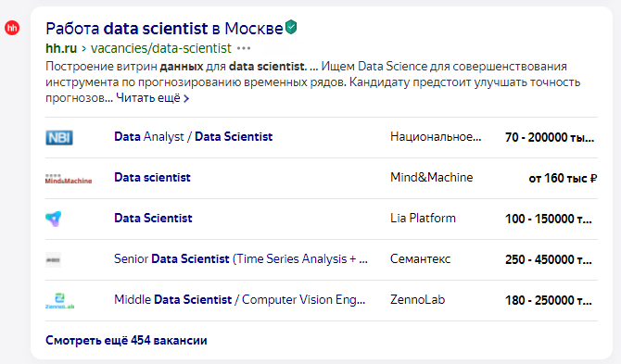Follow the vacancies/data-scientist breadcrumb path
The image size is (621, 364).
[160, 48]
